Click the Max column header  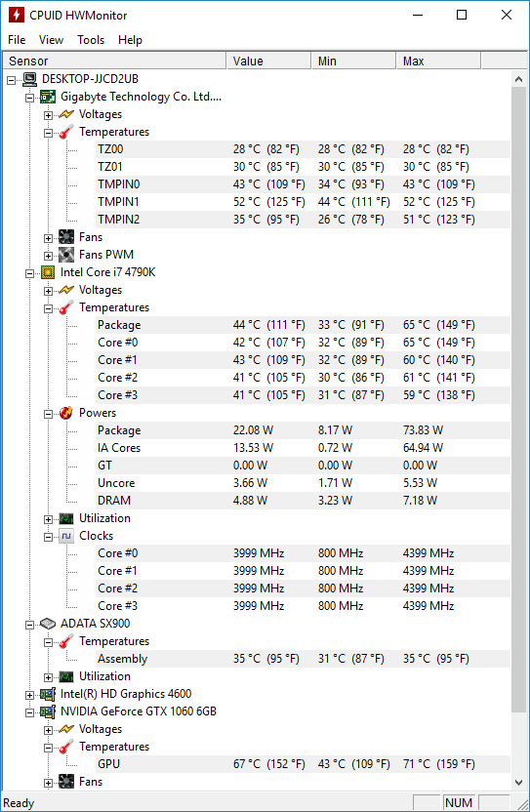[x=439, y=61]
